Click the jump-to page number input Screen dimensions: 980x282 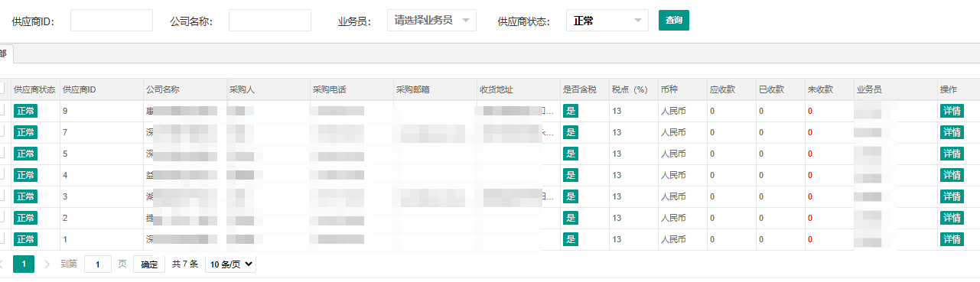(98, 264)
